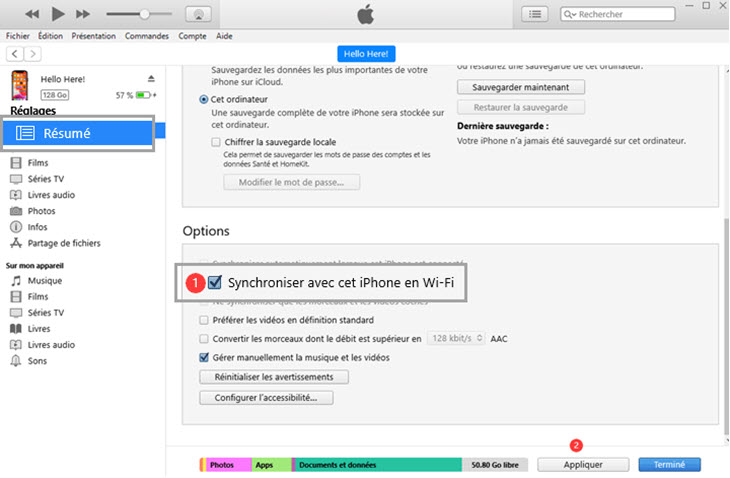Go forward with the right navigation arrow
Image resolution: width=730 pixels, height=478 pixels.
[x=33, y=54]
